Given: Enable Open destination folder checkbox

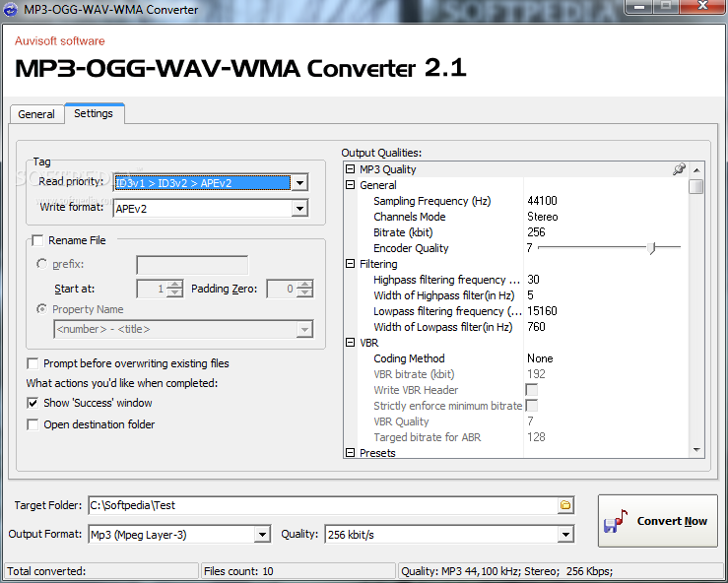Looking at the screenshot, I should [33, 424].
